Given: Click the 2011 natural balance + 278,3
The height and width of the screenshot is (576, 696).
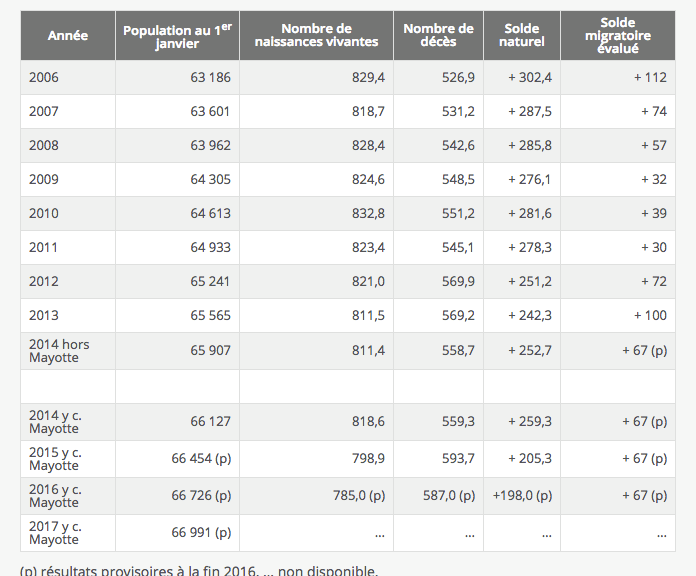Looking at the screenshot, I should coord(529,247).
